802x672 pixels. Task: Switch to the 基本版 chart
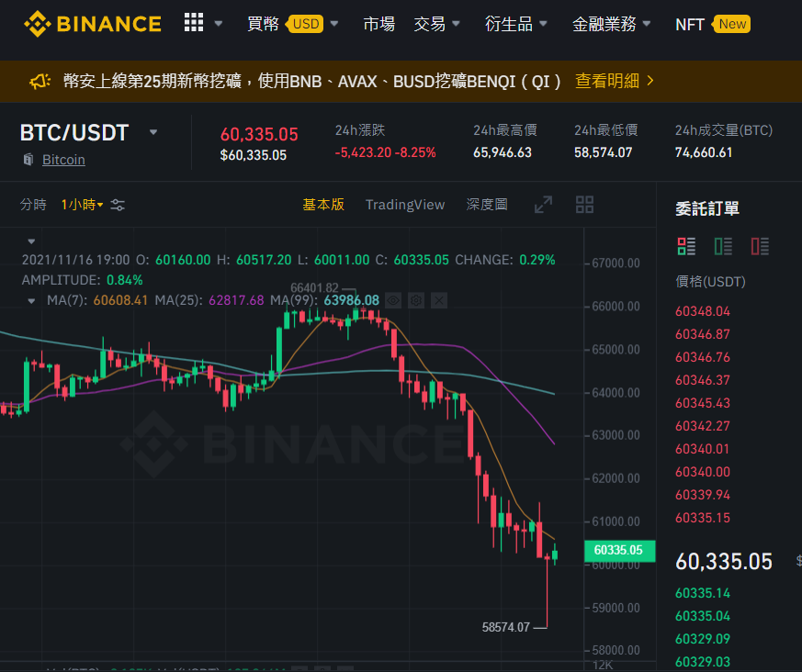pyautogui.click(x=323, y=205)
